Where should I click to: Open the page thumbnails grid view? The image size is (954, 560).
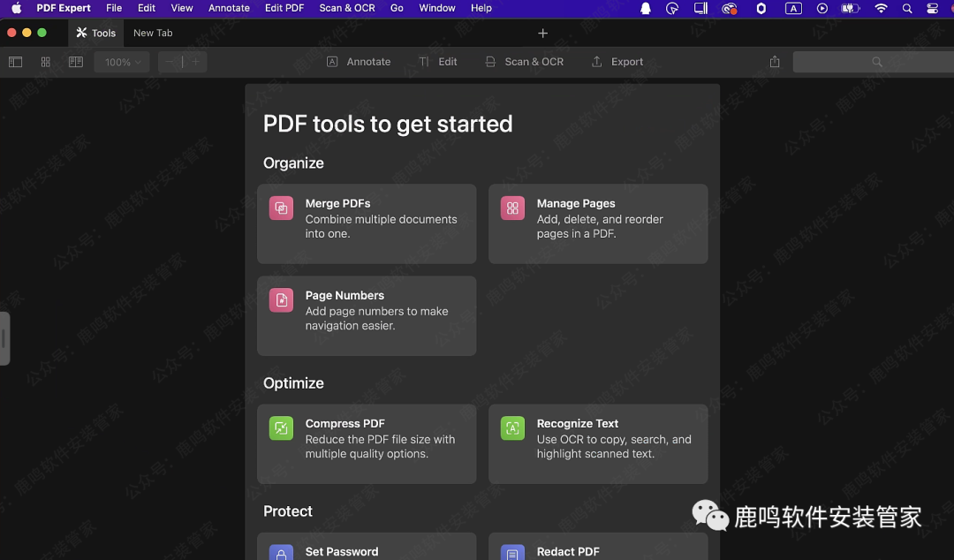46,62
